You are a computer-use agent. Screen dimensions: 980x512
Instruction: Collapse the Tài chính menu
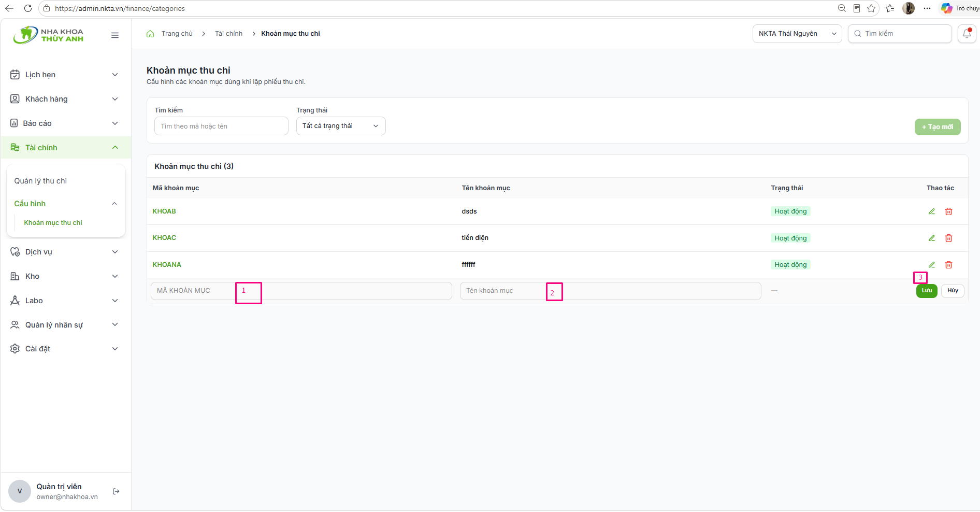pyautogui.click(x=66, y=148)
